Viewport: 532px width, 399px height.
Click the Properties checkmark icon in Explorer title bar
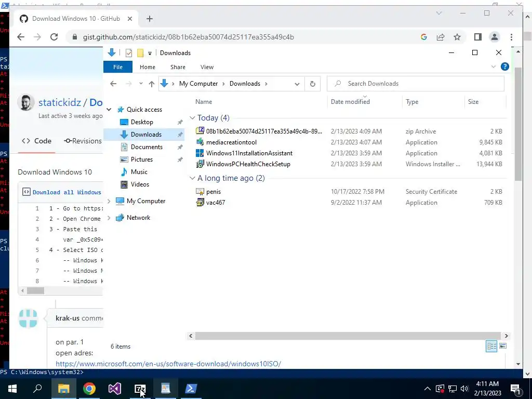point(129,53)
